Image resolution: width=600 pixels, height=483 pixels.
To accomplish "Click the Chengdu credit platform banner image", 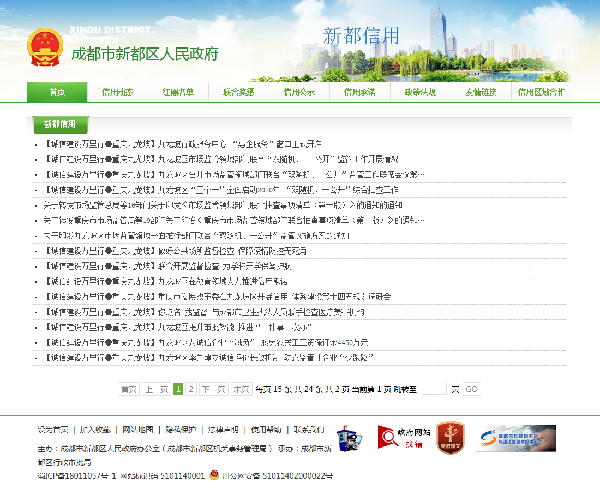I will (515, 438).
